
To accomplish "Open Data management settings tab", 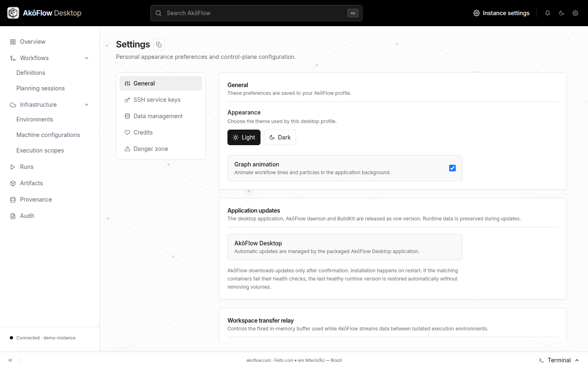I will coord(161,116).
